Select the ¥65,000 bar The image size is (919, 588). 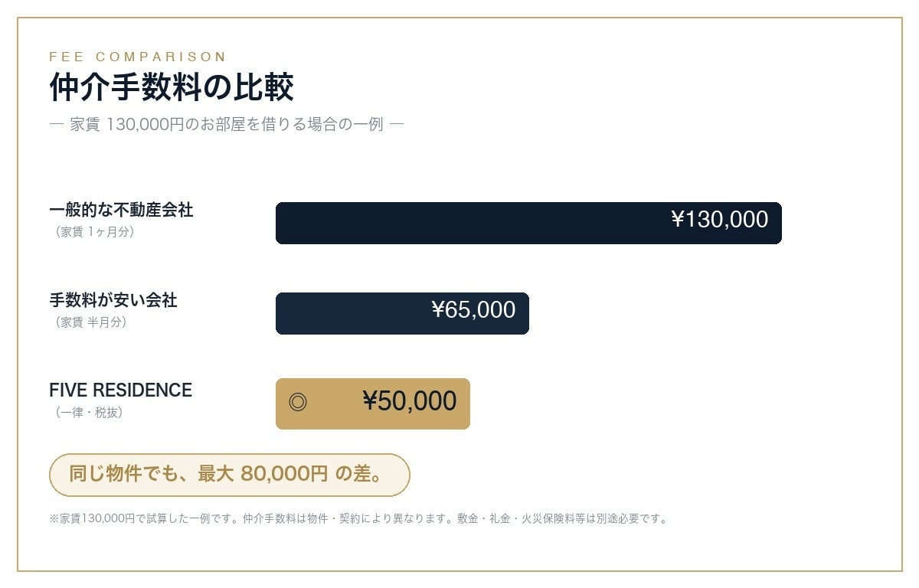[x=402, y=313]
